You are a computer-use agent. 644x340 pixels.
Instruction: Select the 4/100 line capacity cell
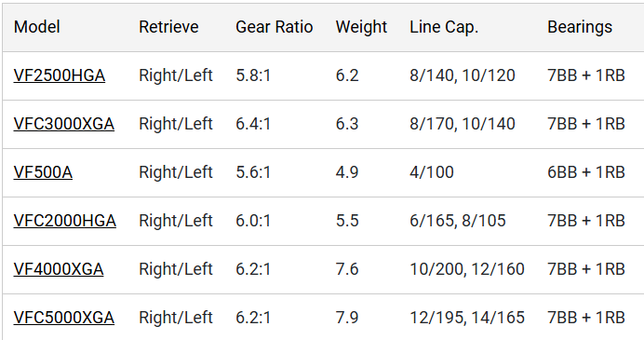[x=432, y=172]
